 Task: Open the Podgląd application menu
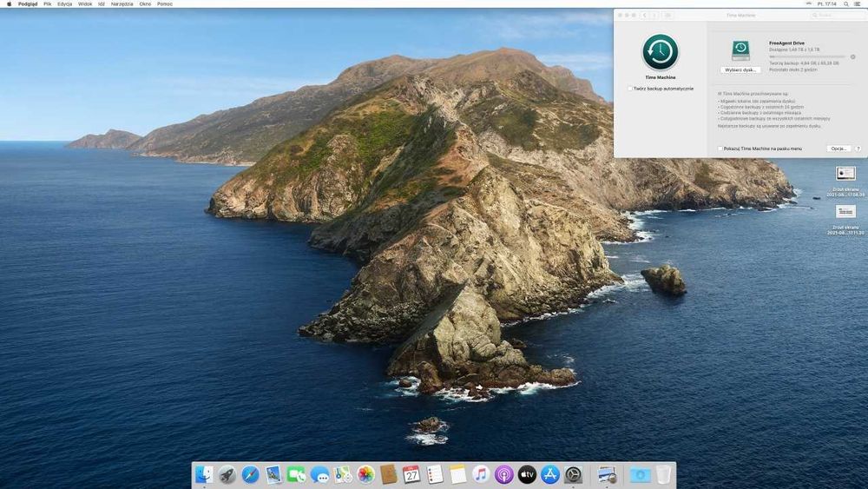[28, 3]
